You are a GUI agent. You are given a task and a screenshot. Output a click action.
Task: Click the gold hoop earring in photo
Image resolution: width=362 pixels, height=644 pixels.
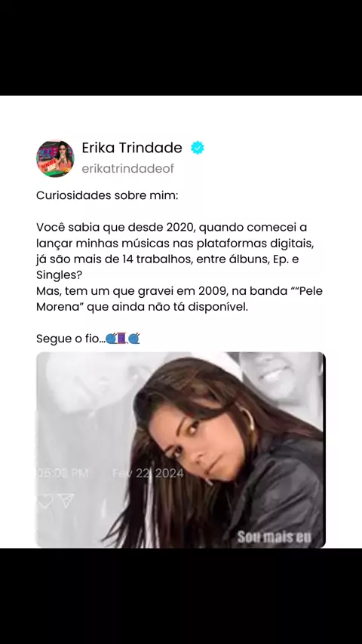point(248,417)
